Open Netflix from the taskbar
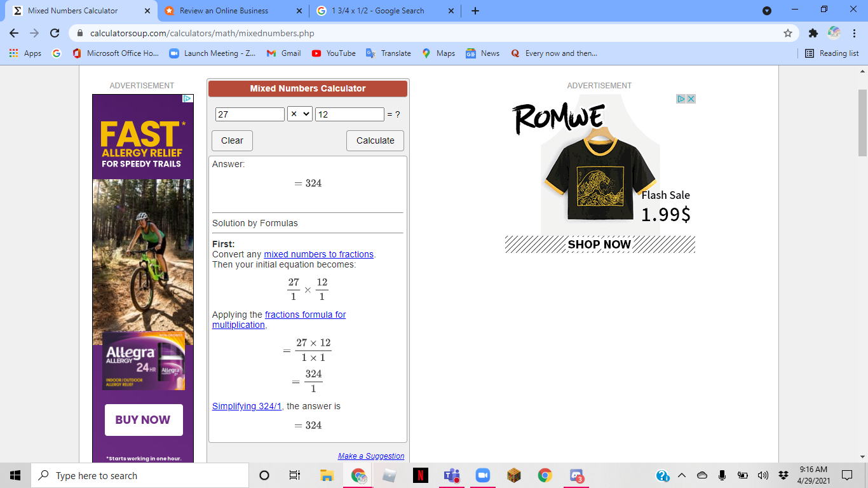Viewport: 868px width, 488px height. tap(421, 475)
